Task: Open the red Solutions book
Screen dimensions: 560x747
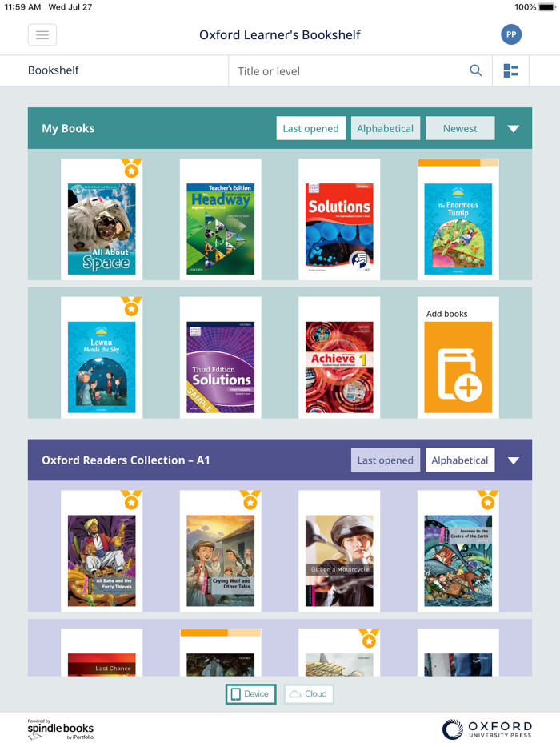Action: 339,229
